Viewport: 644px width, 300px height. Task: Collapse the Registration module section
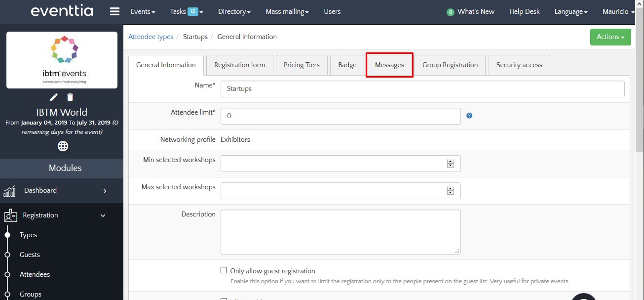click(x=103, y=215)
